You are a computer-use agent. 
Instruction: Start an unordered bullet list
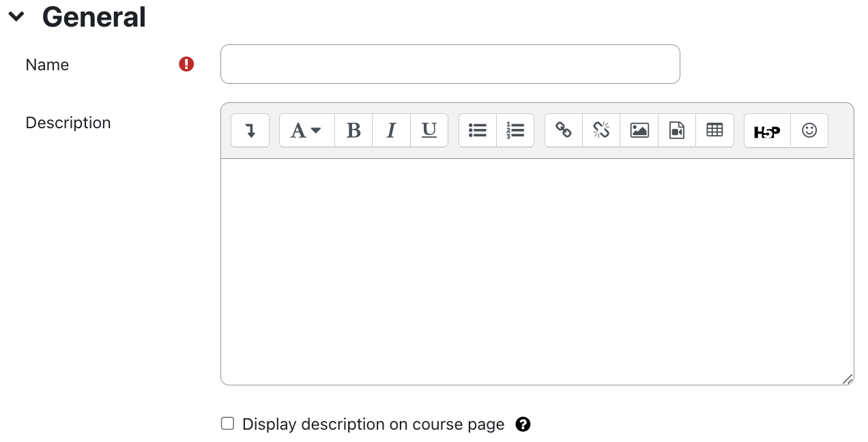(x=477, y=130)
